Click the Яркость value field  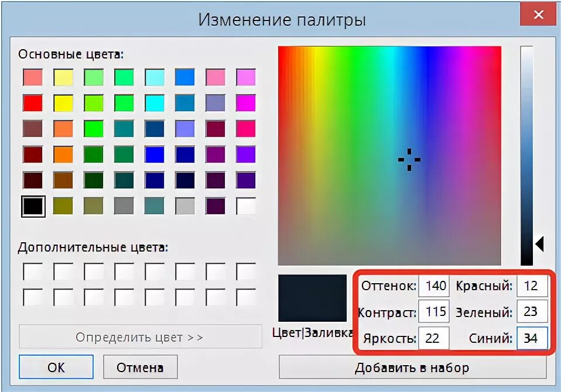tap(434, 338)
